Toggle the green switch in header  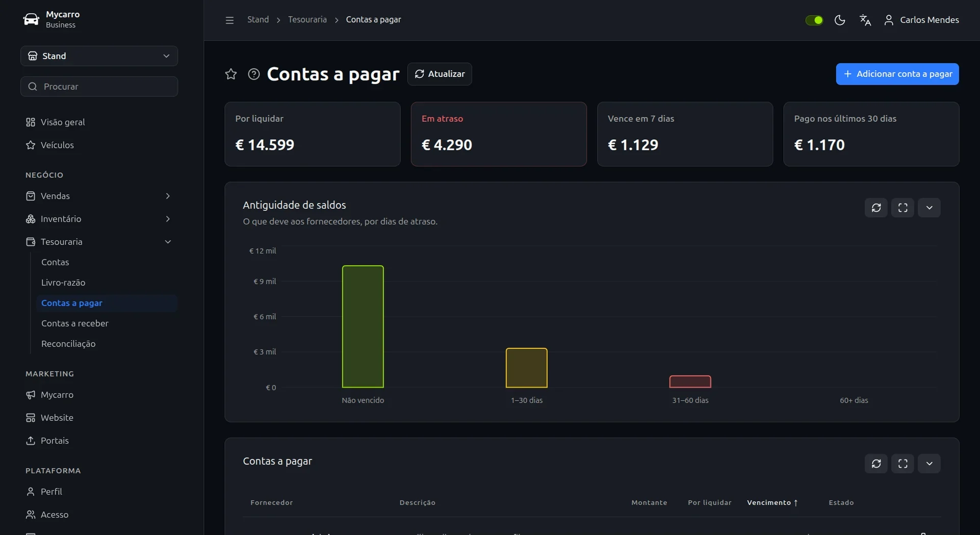814,20
